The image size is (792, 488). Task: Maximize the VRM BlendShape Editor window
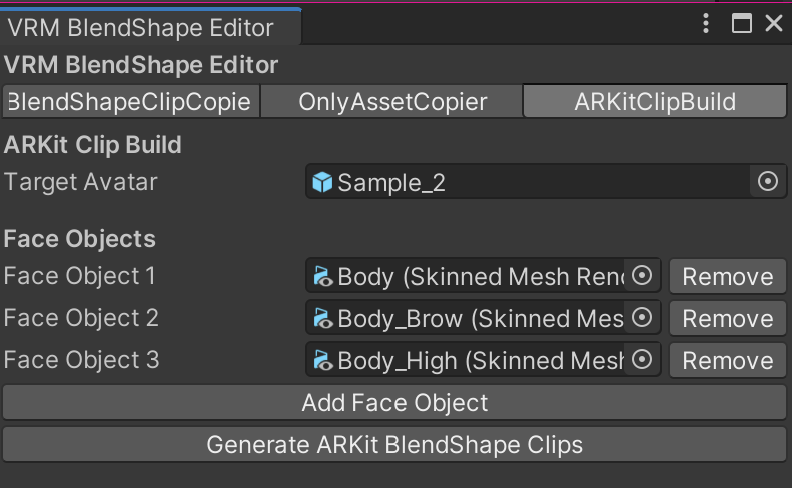[741, 23]
